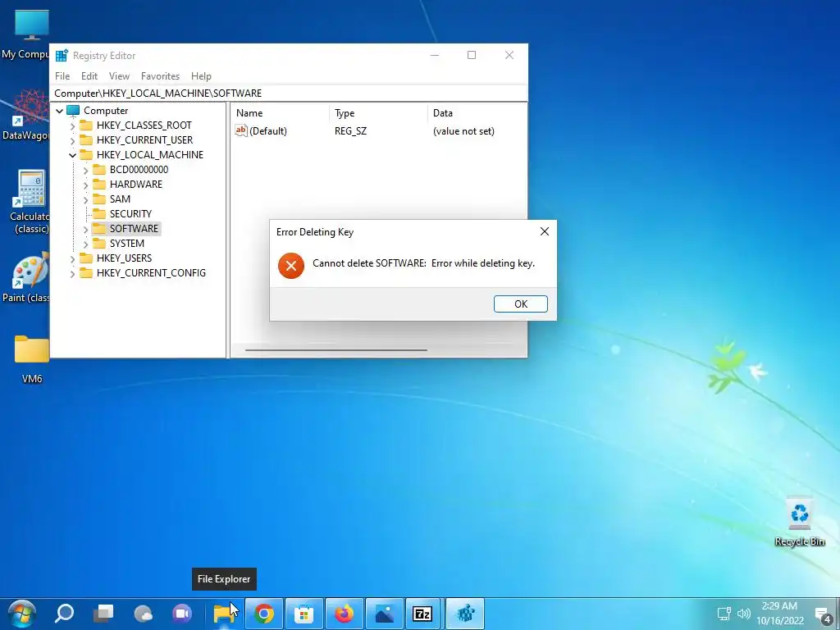The image size is (840, 630).
Task: Close the Error Deleting Key dialog
Action: (545, 231)
